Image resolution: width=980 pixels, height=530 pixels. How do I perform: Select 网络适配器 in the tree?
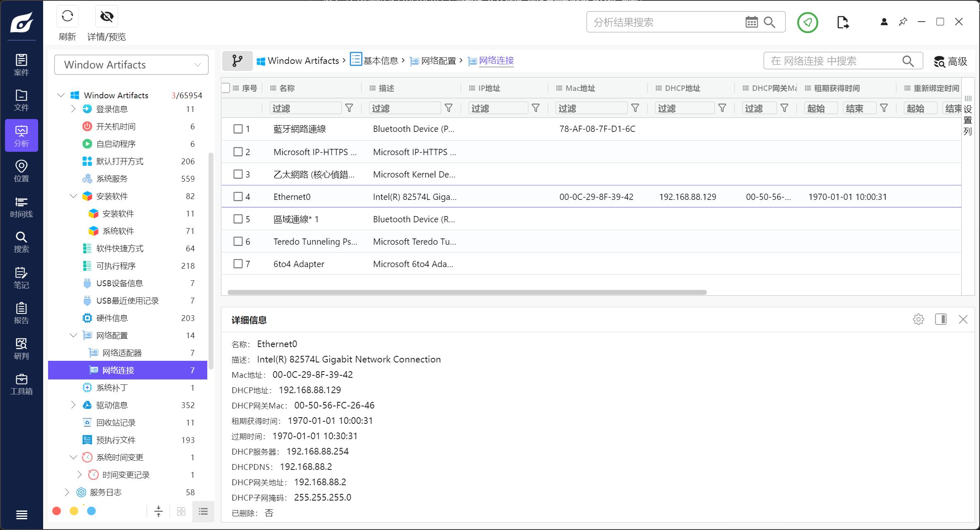(x=122, y=353)
